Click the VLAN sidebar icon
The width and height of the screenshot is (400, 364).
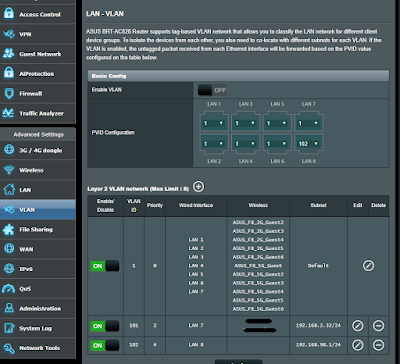(x=9, y=210)
